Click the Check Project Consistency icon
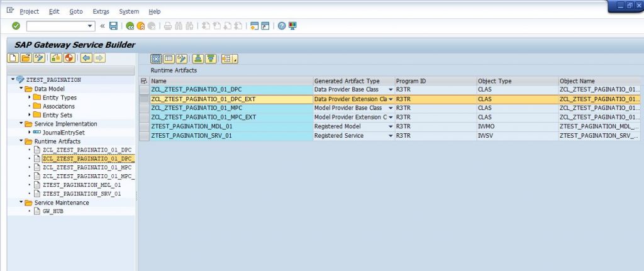This screenshot has height=271, width=644. point(56,58)
